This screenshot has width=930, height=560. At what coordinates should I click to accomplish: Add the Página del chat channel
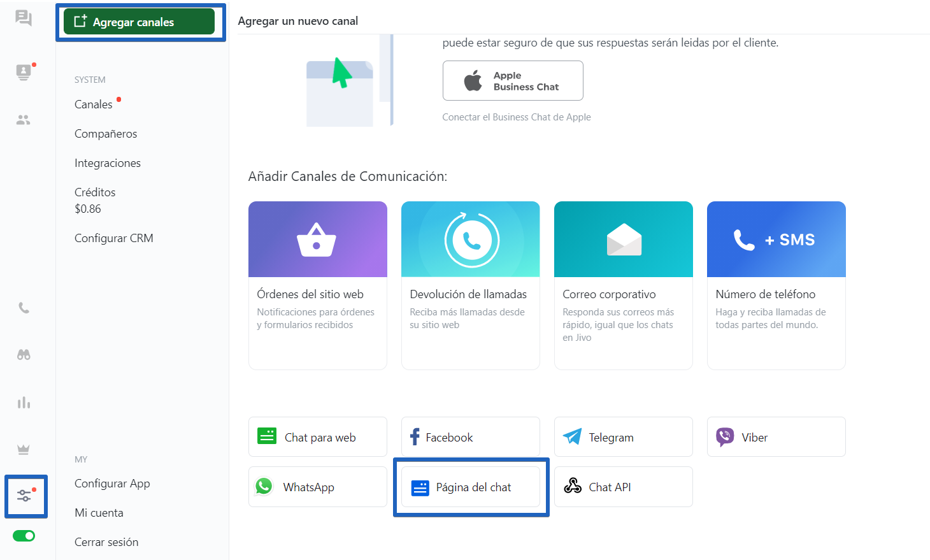tap(471, 487)
